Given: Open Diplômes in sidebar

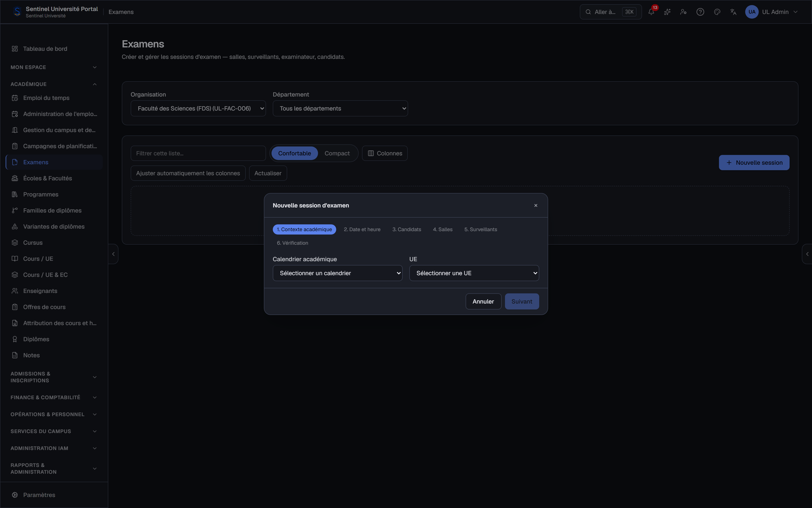Looking at the screenshot, I should pos(54,339).
